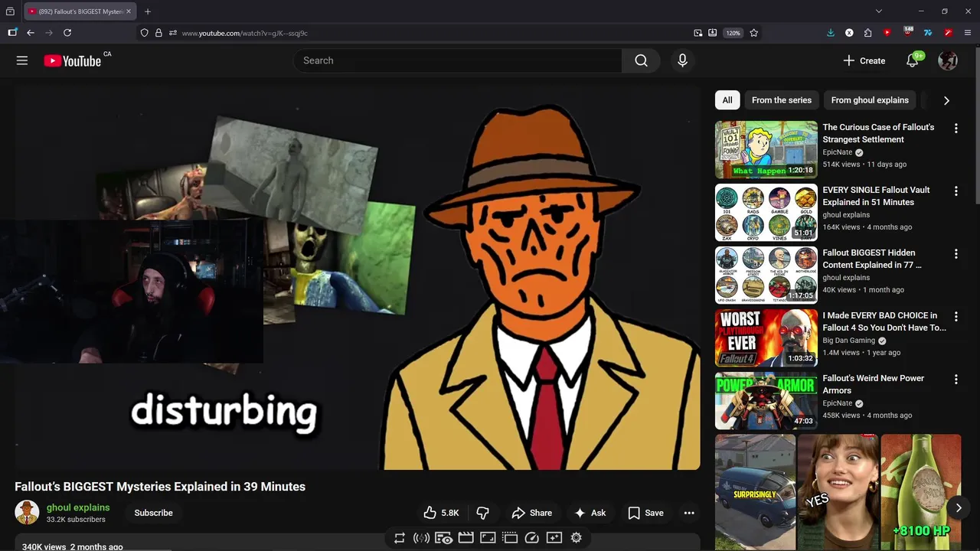
Task: Toggle the eye-card hide elements icon
Action: (x=443, y=538)
